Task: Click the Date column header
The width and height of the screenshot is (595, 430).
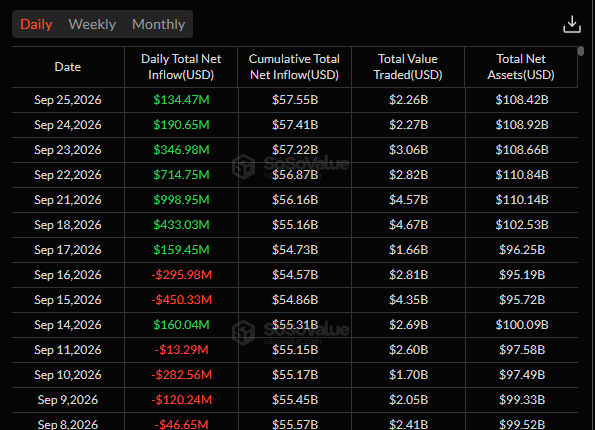Action: click(68, 67)
